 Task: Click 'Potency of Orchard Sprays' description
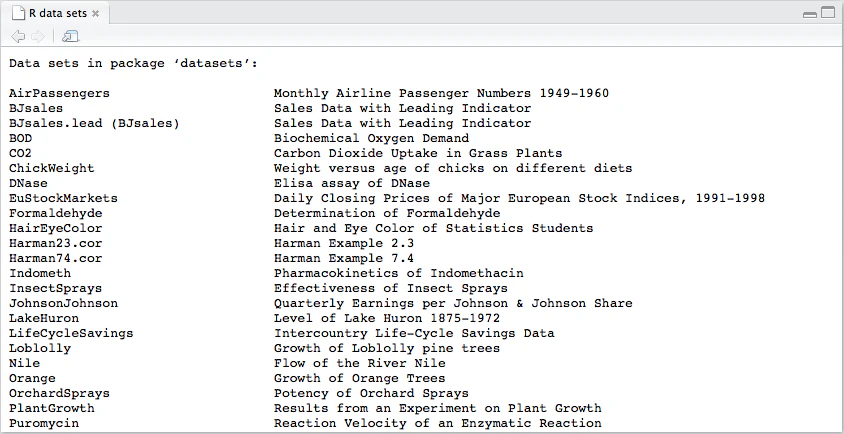pos(371,393)
